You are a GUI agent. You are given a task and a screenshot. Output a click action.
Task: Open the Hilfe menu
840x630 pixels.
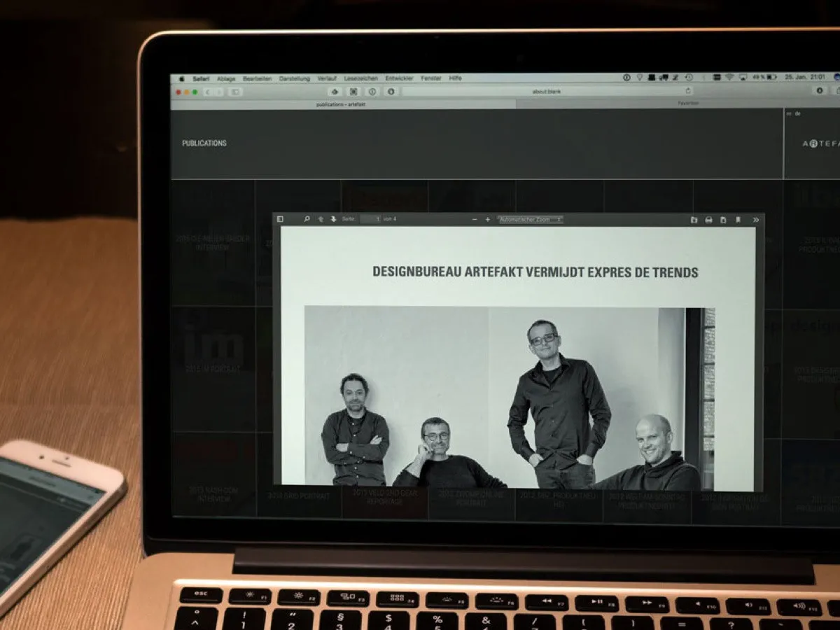point(455,78)
